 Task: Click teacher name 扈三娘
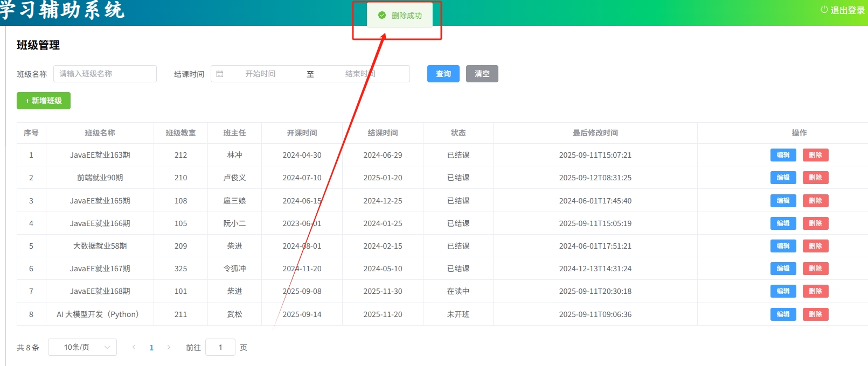(x=235, y=201)
